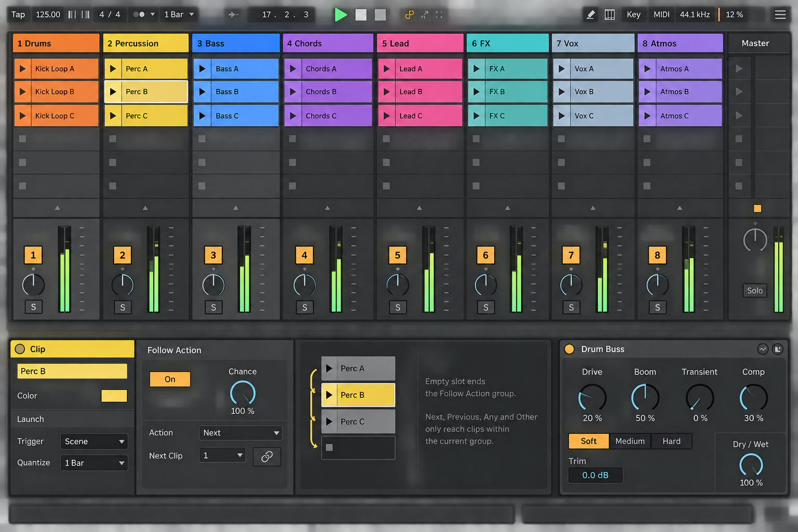Open the Action Next dropdown
798x532 pixels.
point(241,433)
